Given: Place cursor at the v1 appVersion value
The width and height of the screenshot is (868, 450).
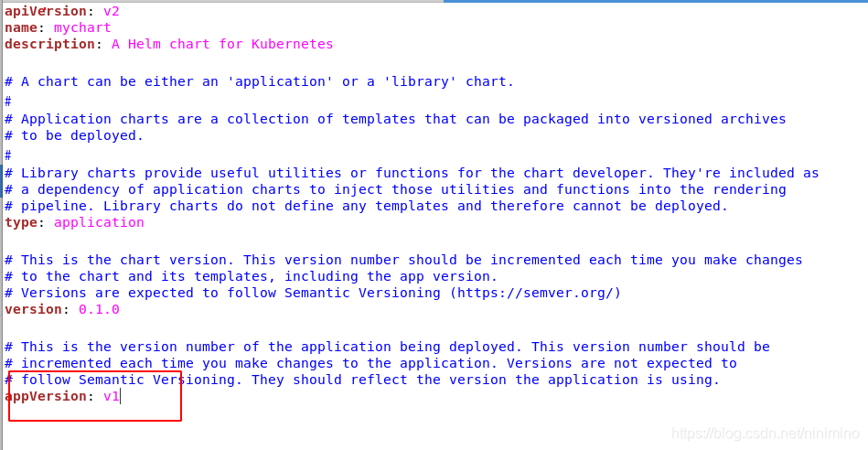Looking at the screenshot, I should coord(112,396).
